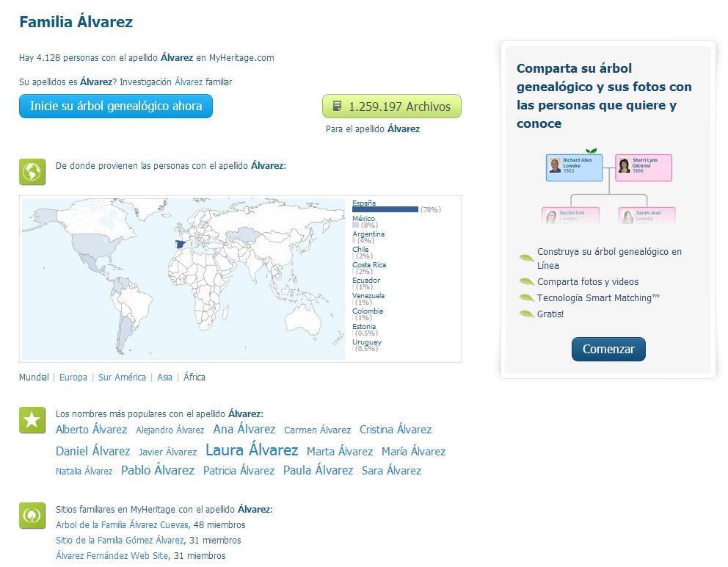Switch map to Asia
Screen dimensions: 728x567
165,378
